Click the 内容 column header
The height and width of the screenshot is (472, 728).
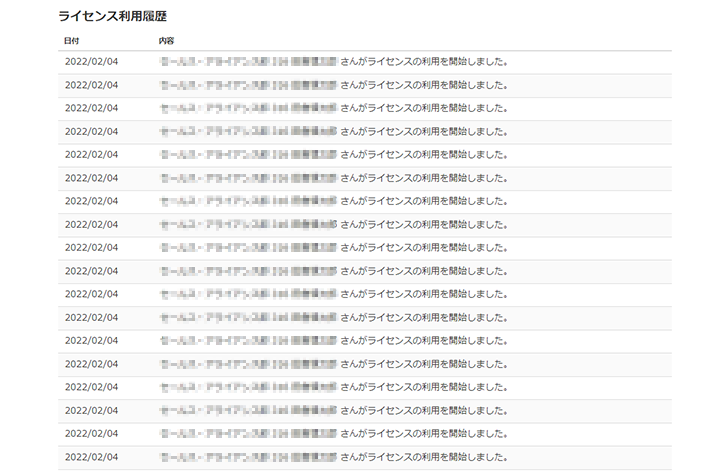point(166,41)
